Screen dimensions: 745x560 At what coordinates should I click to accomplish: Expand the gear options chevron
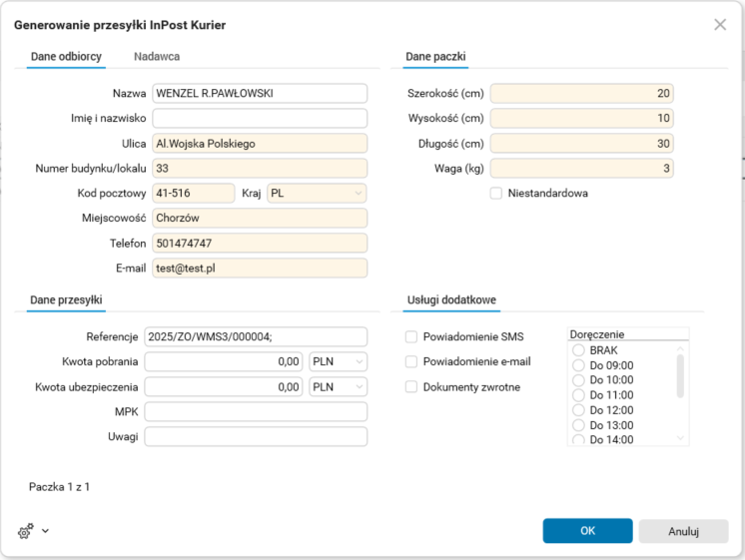tap(45, 531)
